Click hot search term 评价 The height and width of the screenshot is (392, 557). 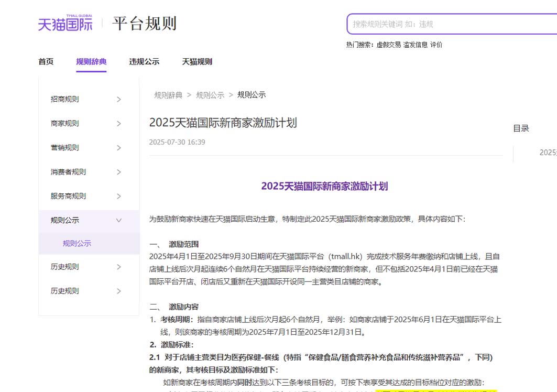[436, 45]
